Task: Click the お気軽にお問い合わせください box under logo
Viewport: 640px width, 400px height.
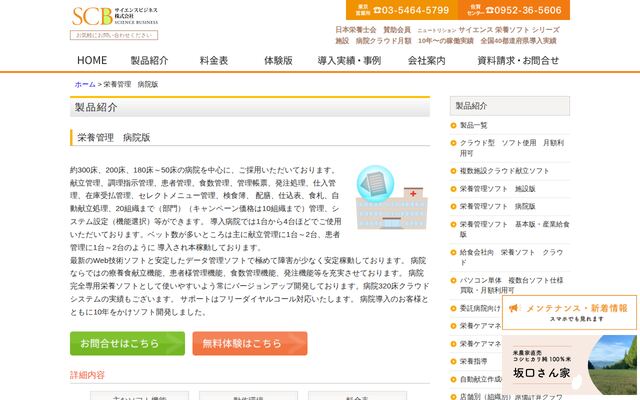Action: (114, 35)
